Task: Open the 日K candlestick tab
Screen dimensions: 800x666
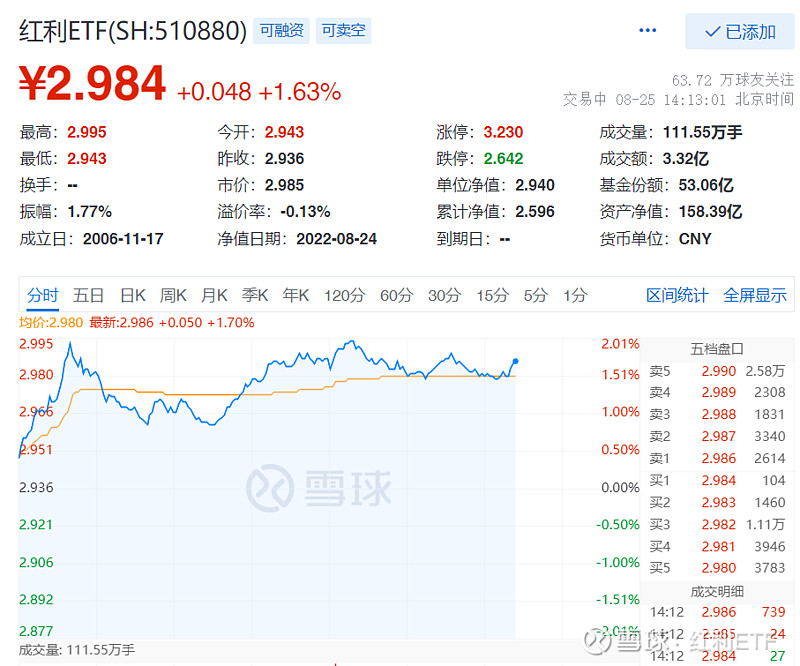Action: [x=133, y=295]
